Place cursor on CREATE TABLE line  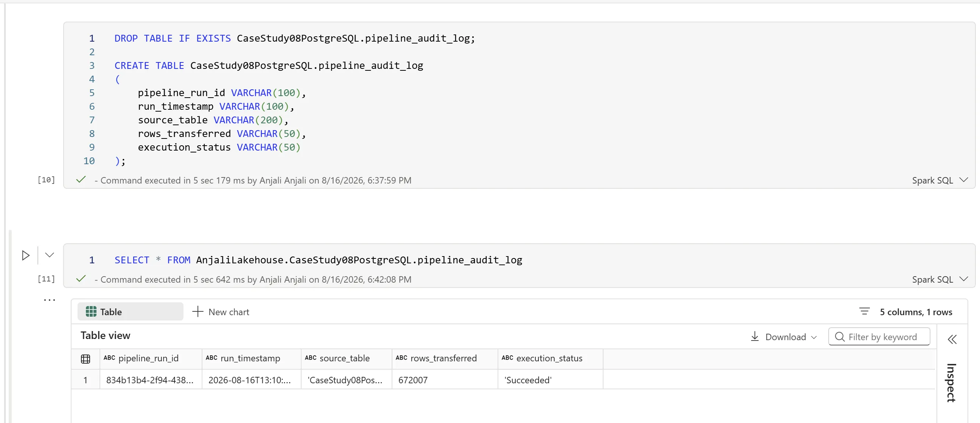click(x=269, y=65)
